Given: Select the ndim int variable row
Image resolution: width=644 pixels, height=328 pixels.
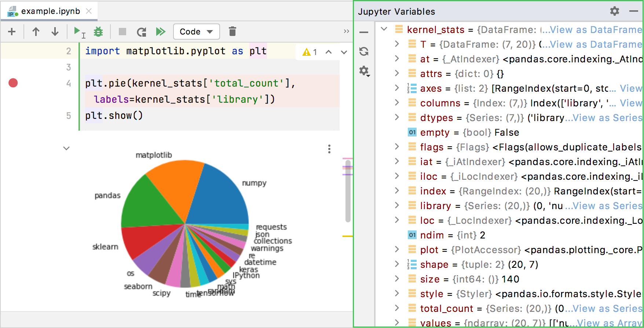Looking at the screenshot, I should pyautogui.click(x=509, y=235).
